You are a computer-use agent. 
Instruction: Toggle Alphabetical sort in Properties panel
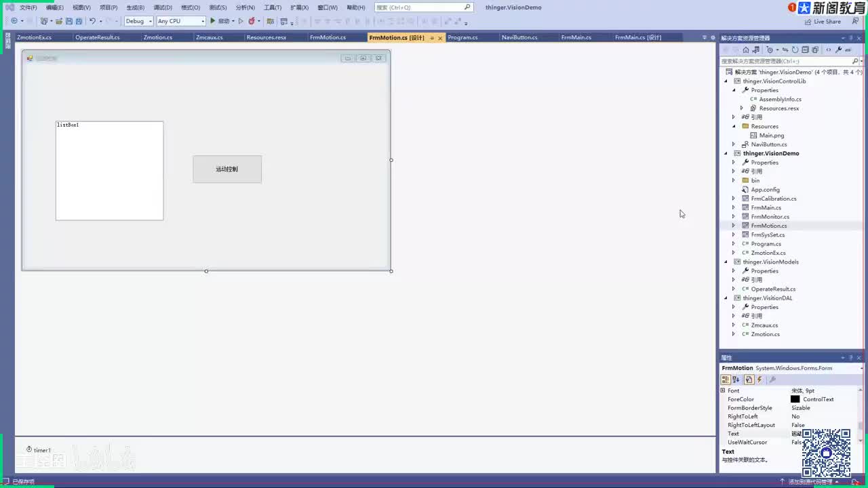click(736, 380)
